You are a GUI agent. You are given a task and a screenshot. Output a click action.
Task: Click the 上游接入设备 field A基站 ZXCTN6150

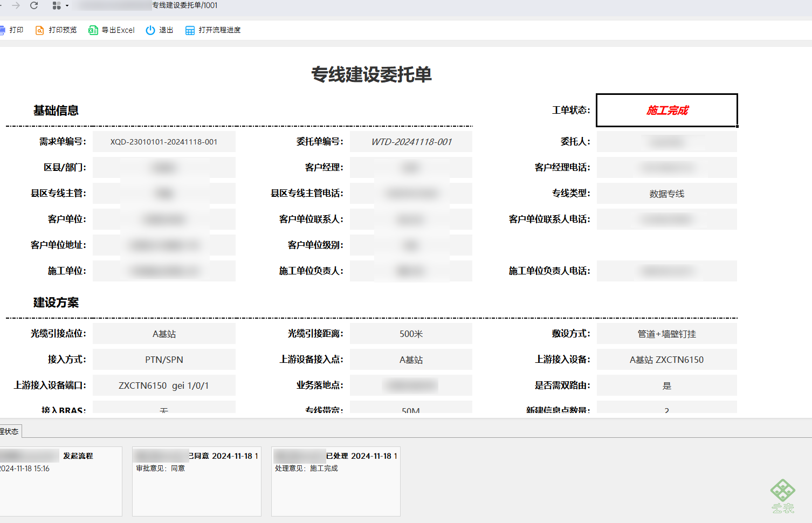tap(666, 360)
